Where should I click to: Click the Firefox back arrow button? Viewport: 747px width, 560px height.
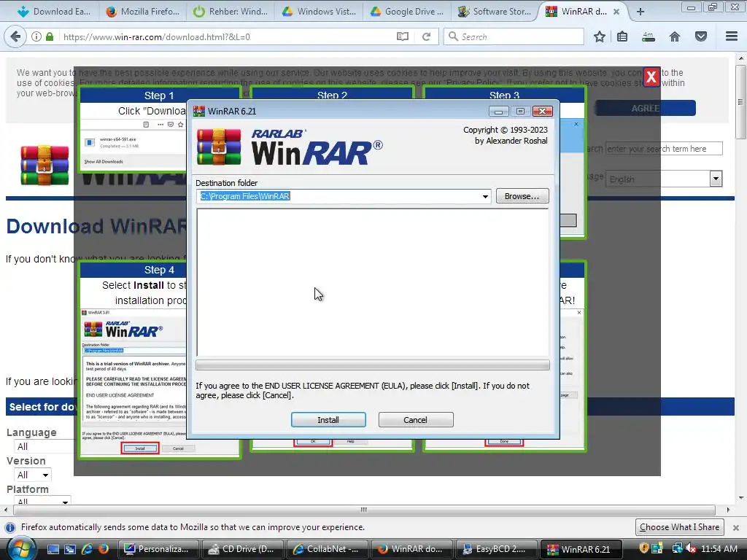[15, 36]
